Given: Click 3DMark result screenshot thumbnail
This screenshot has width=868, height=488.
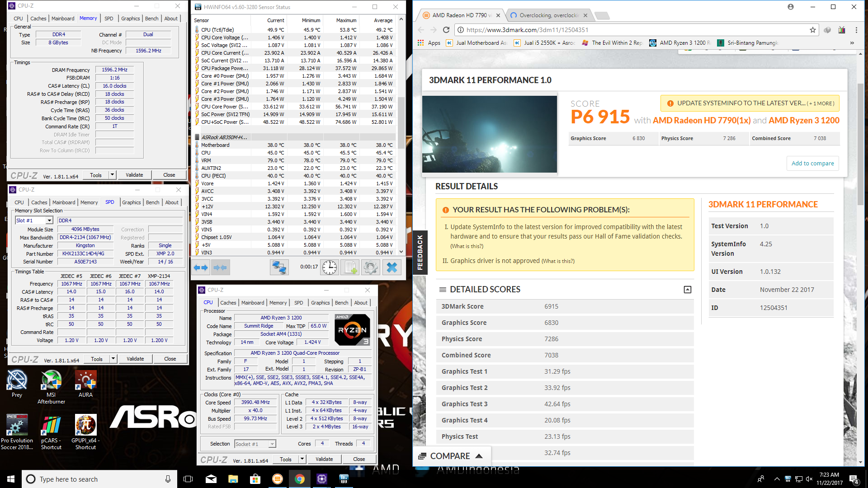Looking at the screenshot, I should click(x=489, y=134).
